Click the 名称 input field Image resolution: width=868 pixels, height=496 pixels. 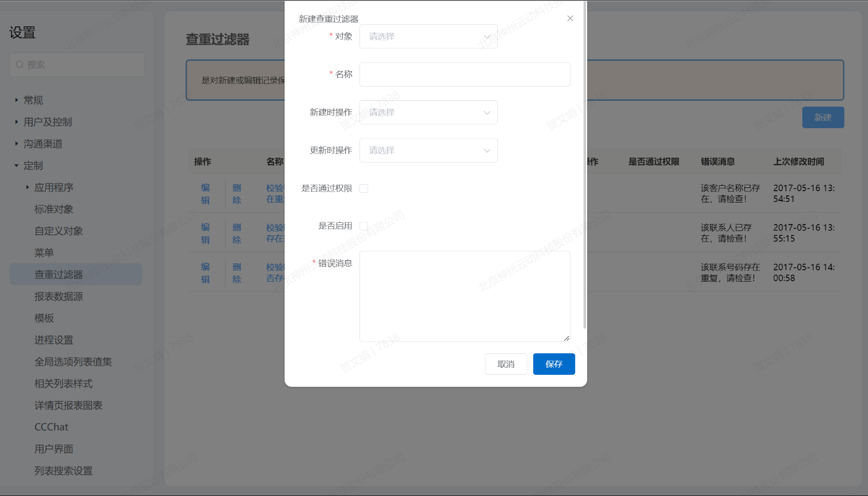pos(464,74)
